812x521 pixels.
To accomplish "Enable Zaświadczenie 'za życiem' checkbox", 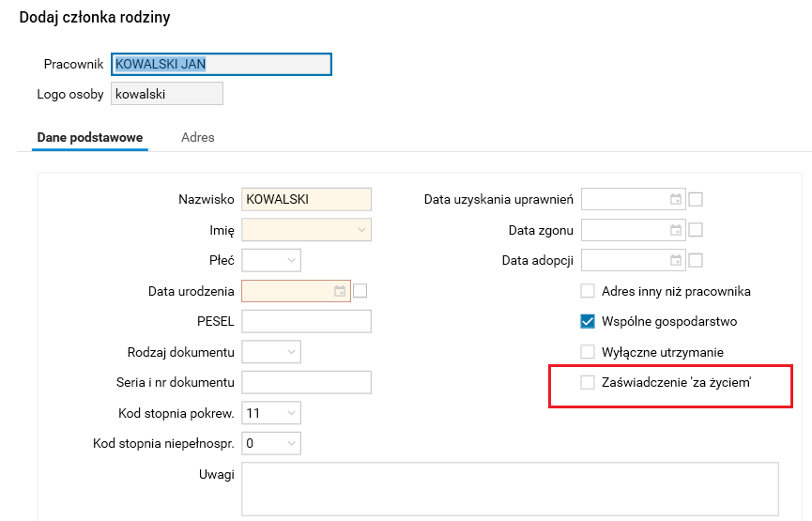I will [x=588, y=382].
